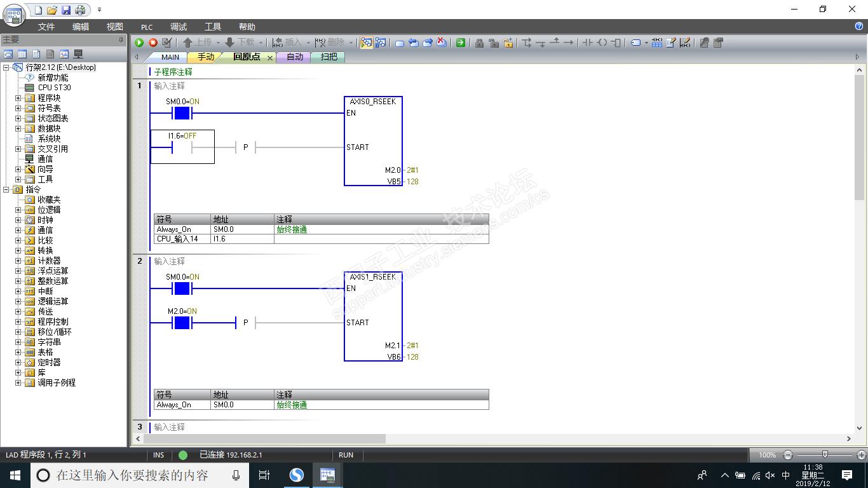Open the 调试 menu
This screenshot has height=488, width=868.
(x=179, y=27)
